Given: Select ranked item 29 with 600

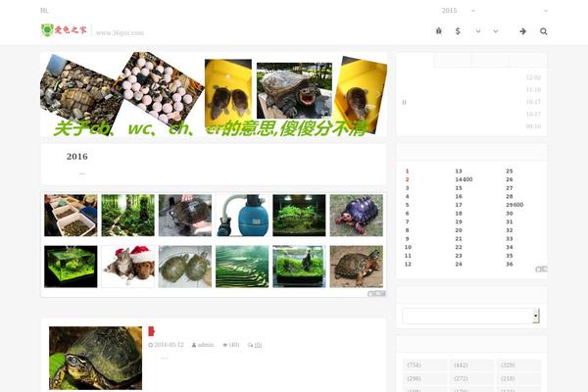Looking at the screenshot, I should [514, 205].
